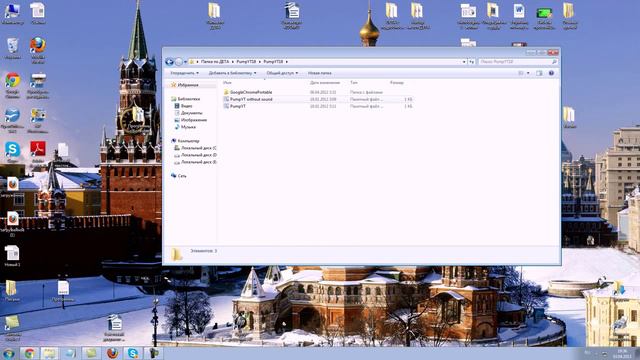Open Firefox from the taskbar
640x360 pixels.
112,353
